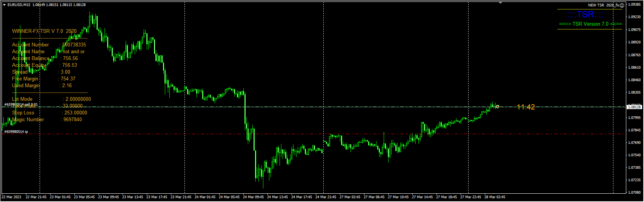The image size is (644, 202).
Task: Click the 27 Mar 22:45 time axis label
Action: pyautogui.click(x=470, y=197)
